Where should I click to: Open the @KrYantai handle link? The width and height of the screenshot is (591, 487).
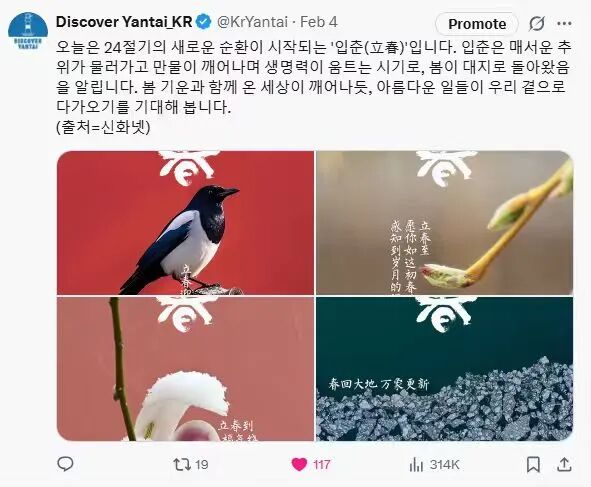tap(253, 22)
